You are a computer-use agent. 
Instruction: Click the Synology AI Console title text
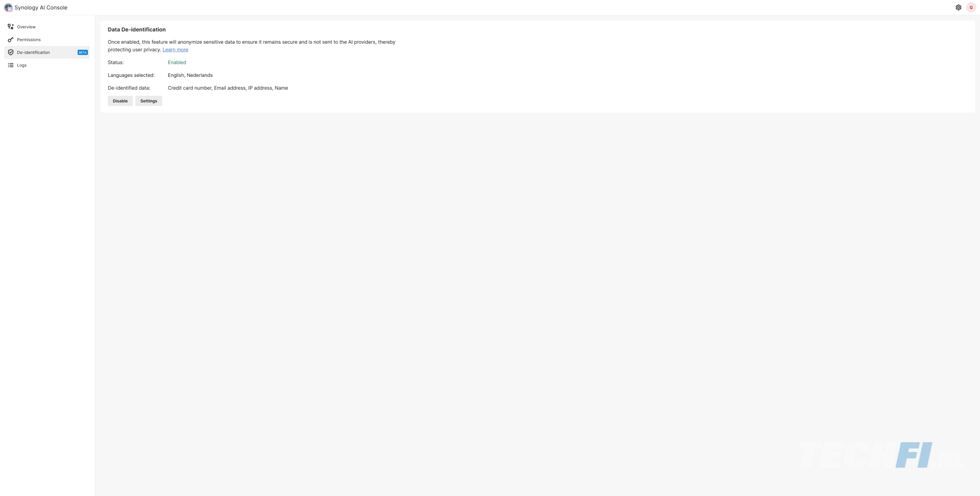(41, 7)
